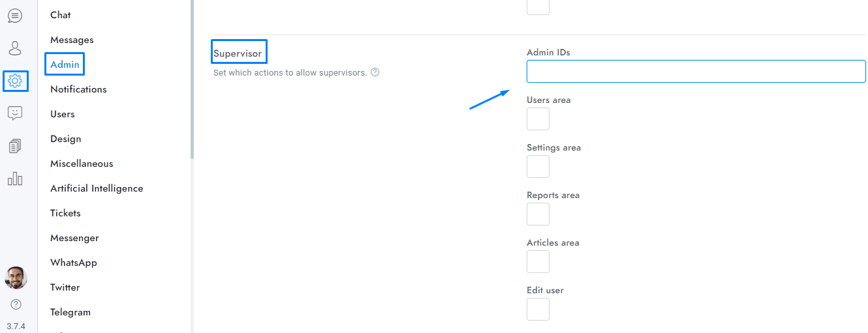Select the Messages settings tab

[72, 40]
